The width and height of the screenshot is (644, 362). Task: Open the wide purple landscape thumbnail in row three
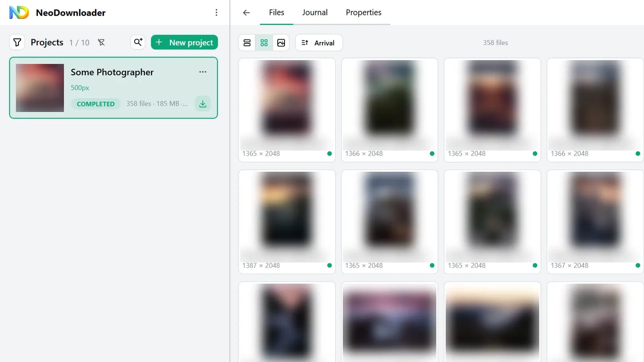(390, 322)
